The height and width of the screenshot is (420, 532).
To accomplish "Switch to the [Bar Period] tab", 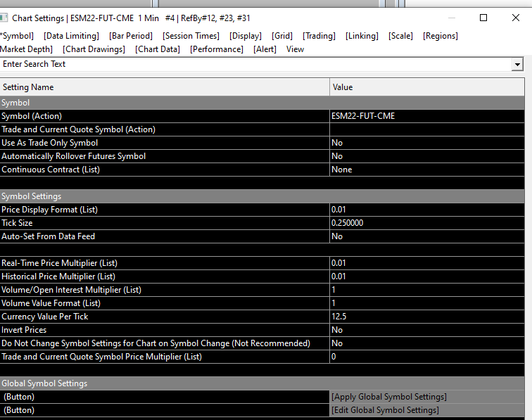I will tap(131, 36).
